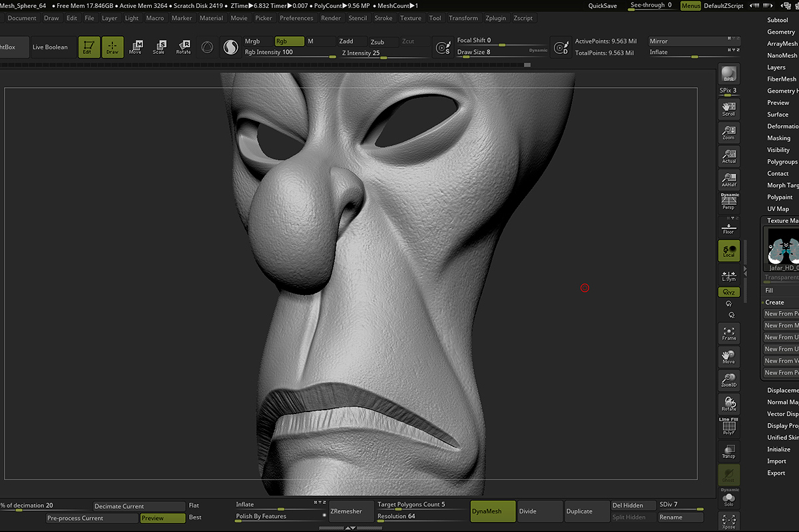Expand the Geometry section

(x=781, y=32)
